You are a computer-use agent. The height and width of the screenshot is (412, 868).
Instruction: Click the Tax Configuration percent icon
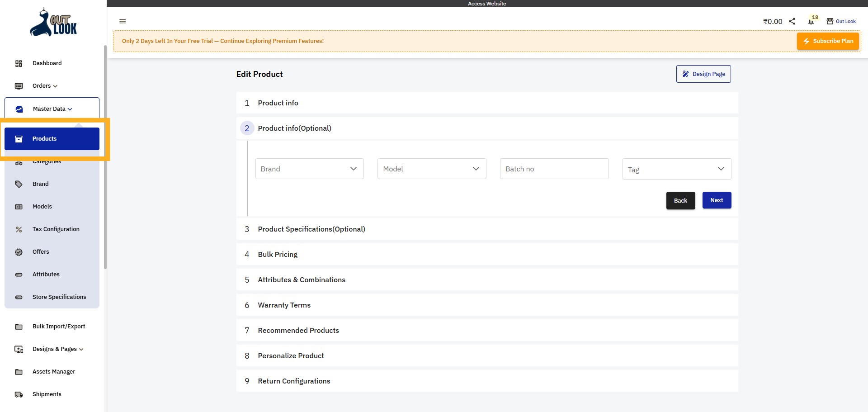(19, 229)
